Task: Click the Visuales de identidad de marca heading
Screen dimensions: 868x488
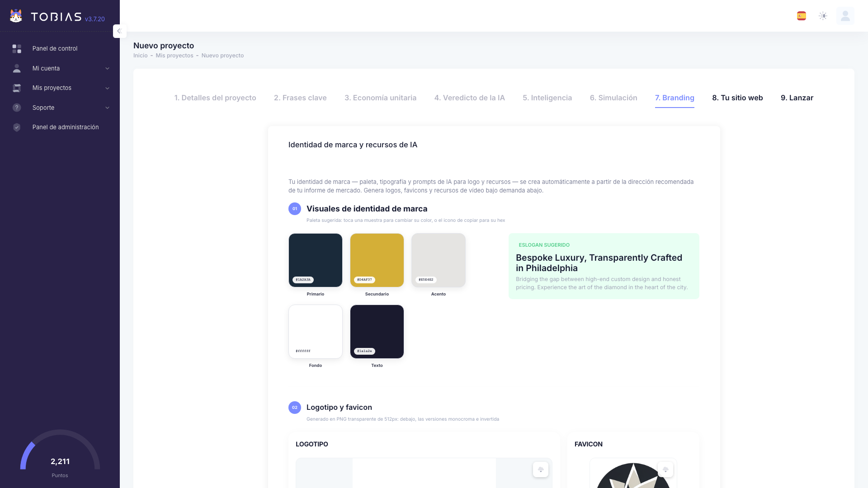Action: [367, 209]
